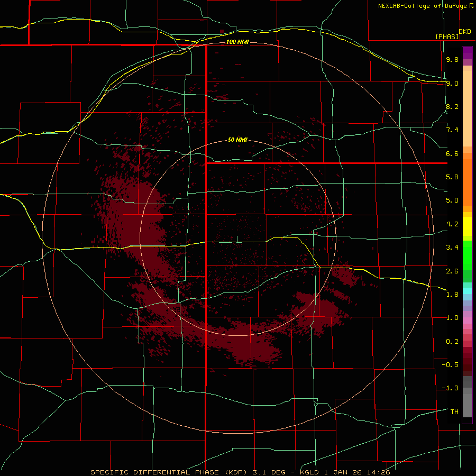The image size is (476, 476).
Task: Click the TH threshold label on the scale
Action: (454, 412)
